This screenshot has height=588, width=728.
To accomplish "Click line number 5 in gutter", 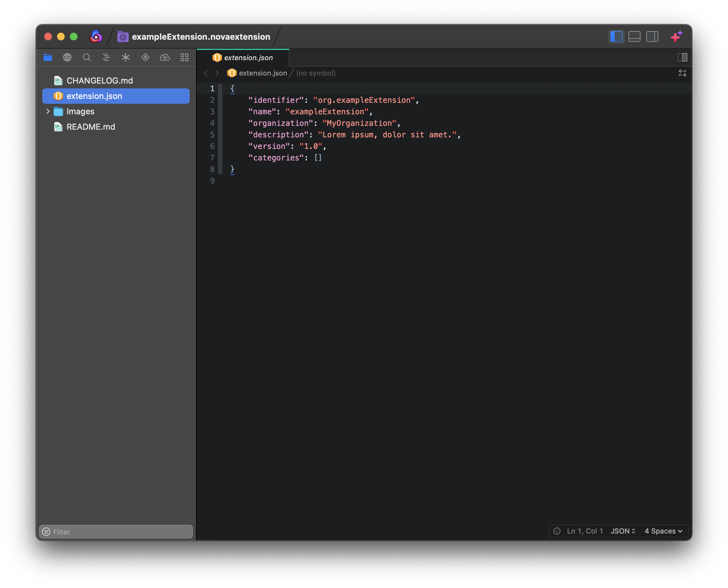I will (212, 135).
